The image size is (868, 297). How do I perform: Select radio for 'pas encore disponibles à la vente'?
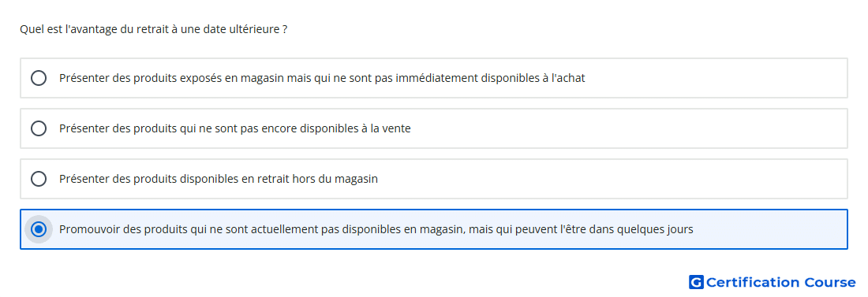(x=39, y=128)
